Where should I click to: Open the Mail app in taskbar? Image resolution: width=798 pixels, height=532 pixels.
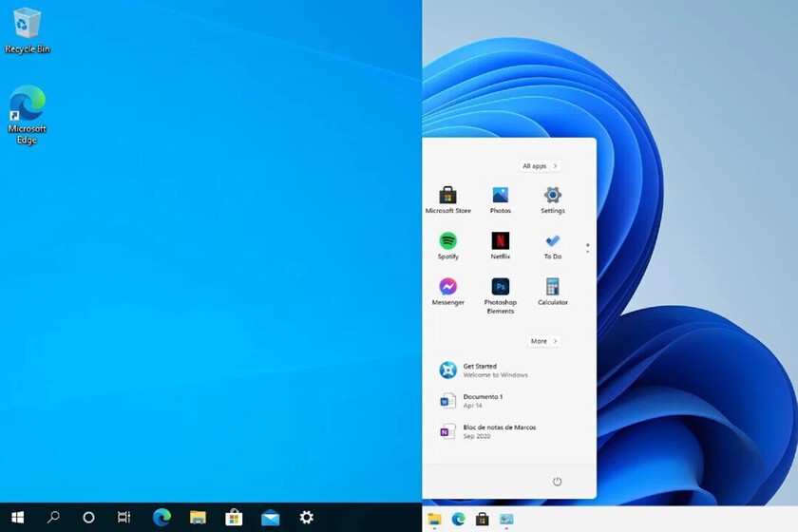click(x=271, y=518)
